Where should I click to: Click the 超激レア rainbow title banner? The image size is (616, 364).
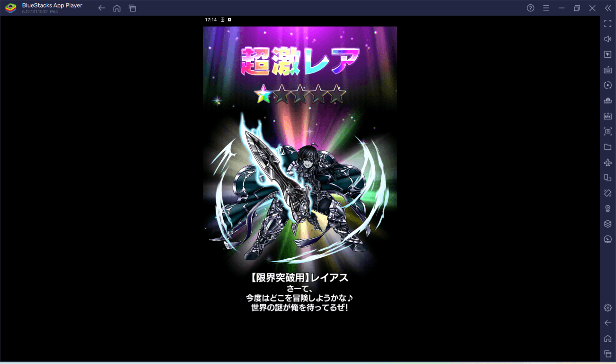coord(300,61)
